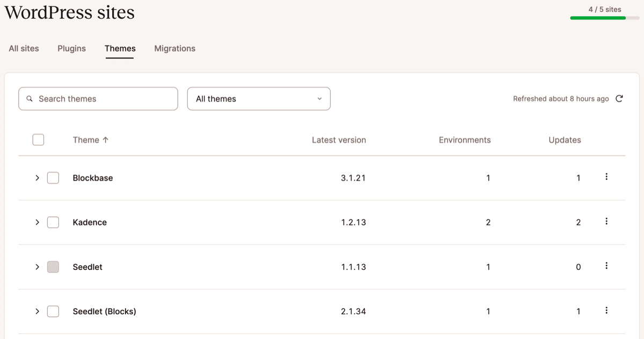Screen dimensions: 644x339
Task: Open the three-dot menu for Kadence
Action: click(x=606, y=222)
